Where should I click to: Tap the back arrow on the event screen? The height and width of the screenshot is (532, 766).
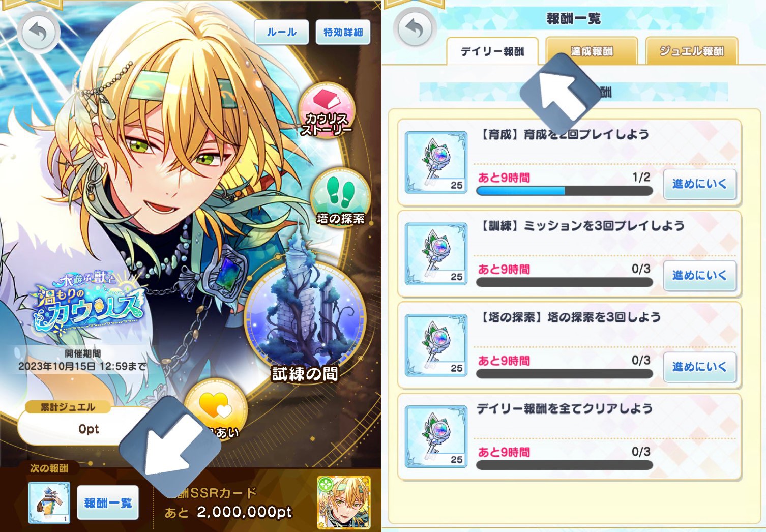(x=38, y=32)
